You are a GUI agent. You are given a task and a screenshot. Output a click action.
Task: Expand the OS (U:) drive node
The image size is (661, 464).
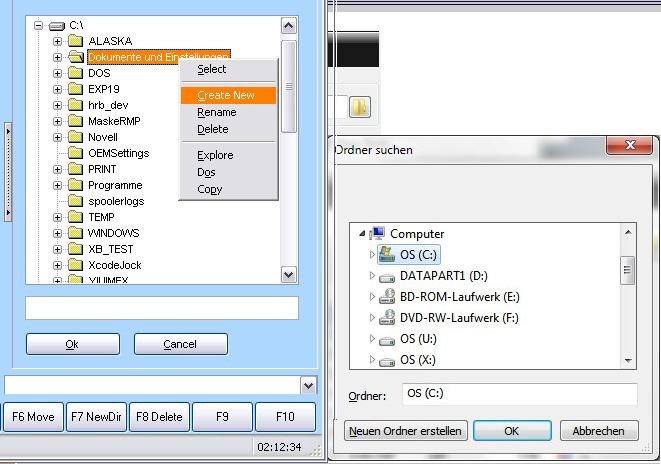[373, 339]
